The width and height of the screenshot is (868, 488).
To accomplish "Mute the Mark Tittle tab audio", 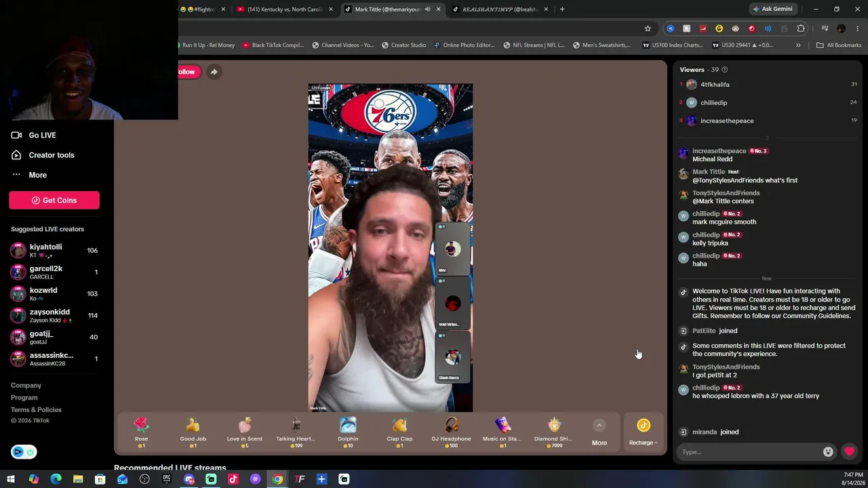I will 427,9.
